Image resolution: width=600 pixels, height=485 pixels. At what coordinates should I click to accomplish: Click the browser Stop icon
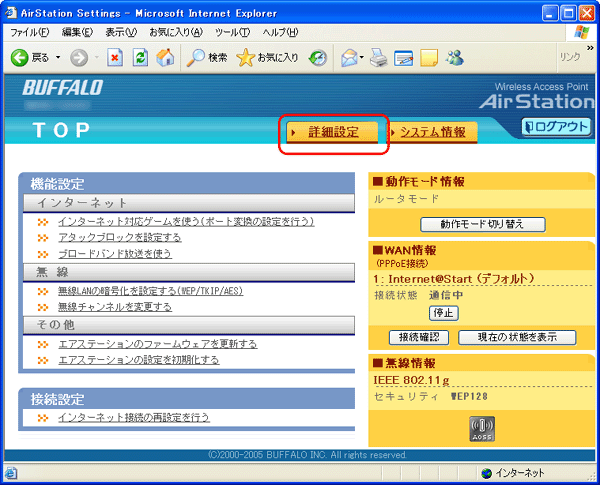pos(114,57)
